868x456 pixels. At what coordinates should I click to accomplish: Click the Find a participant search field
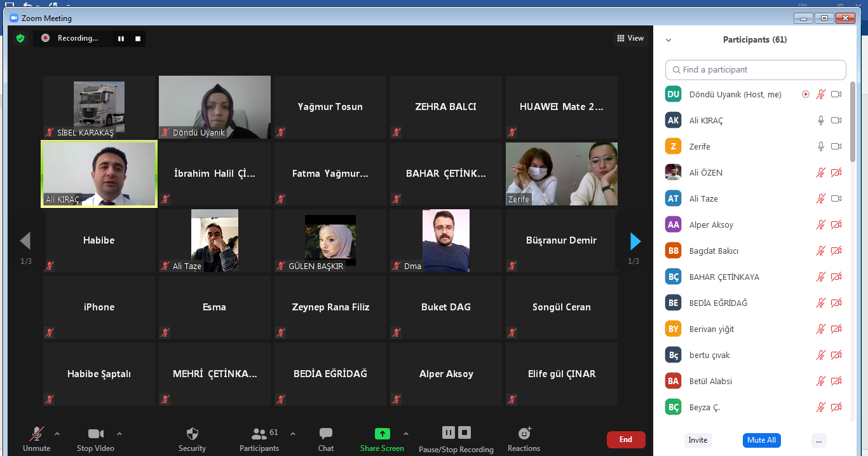[756, 70]
